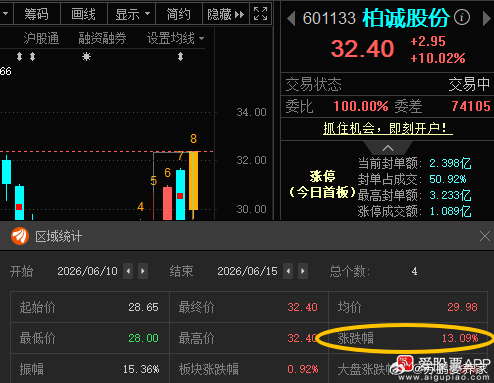Image resolution: width=494 pixels, height=383 pixels.
Task: Step end date backward
Action: (288, 271)
